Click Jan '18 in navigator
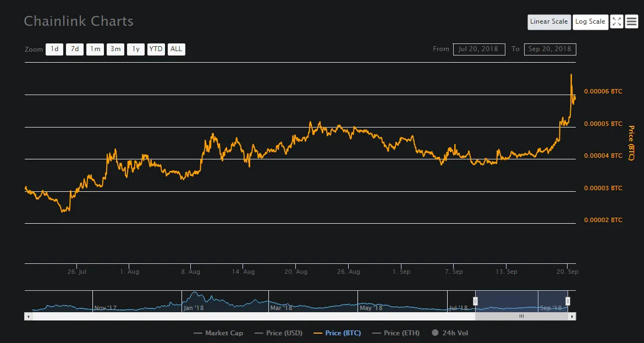Image resolution: width=644 pixels, height=343 pixels. tap(194, 308)
